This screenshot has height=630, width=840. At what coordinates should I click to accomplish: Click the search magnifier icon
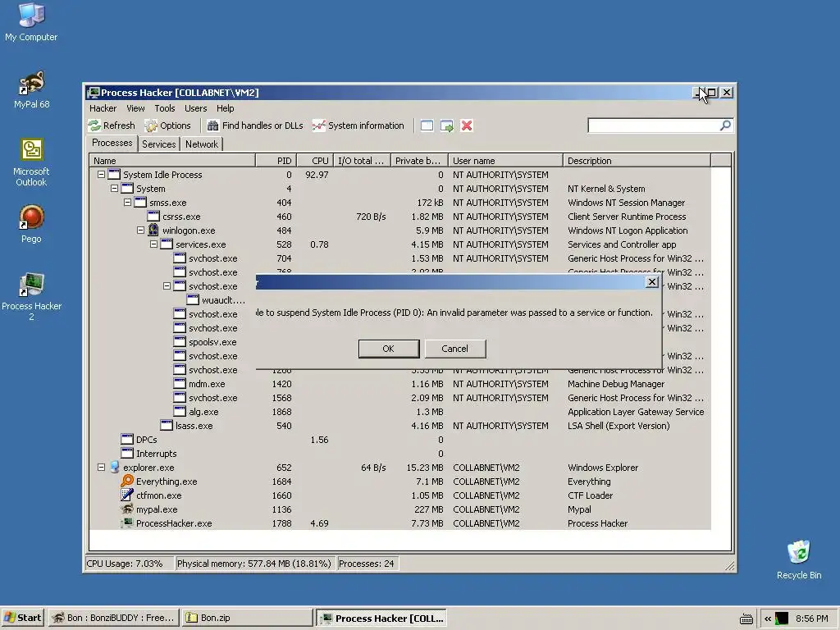(x=725, y=126)
